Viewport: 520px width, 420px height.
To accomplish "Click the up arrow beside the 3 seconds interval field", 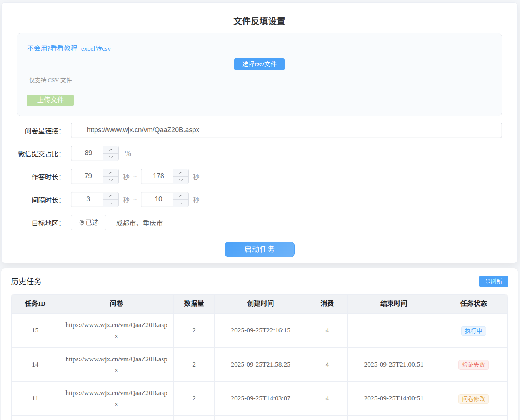I will coord(110,196).
